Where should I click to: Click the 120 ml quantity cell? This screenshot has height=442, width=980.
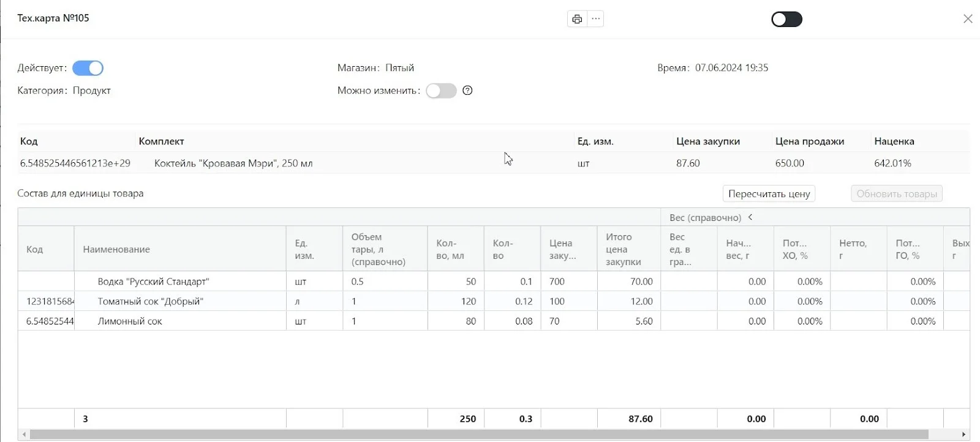456,301
